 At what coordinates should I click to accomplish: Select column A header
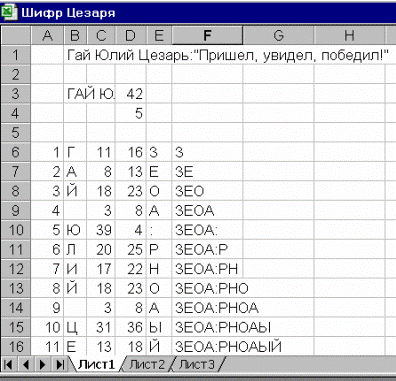click(x=47, y=36)
